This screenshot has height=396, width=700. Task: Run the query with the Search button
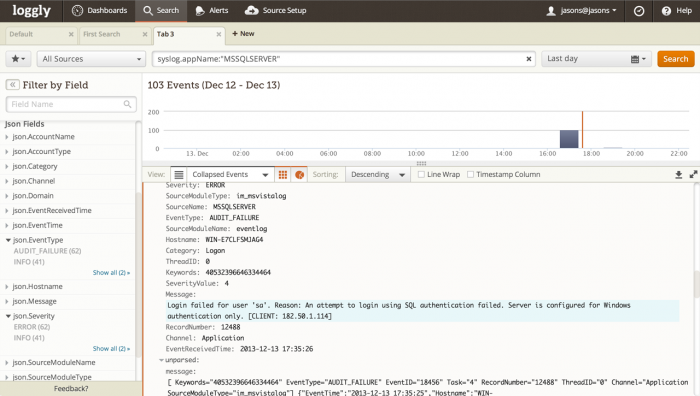pyautogui.click(x=675, y=59)
